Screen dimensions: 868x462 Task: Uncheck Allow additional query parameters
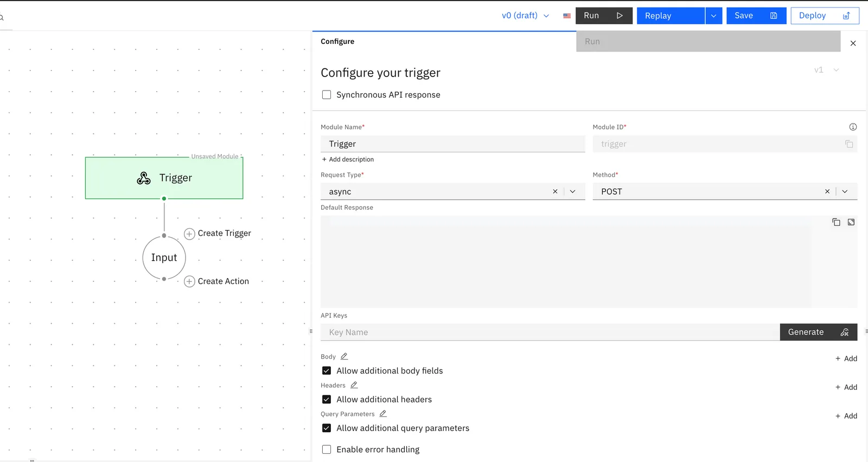(327, 428)
